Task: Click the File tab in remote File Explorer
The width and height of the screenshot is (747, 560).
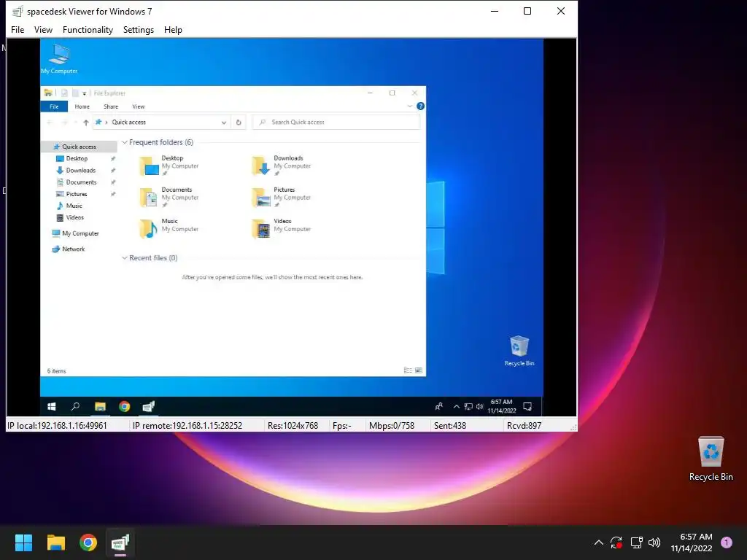Action: 54,106
